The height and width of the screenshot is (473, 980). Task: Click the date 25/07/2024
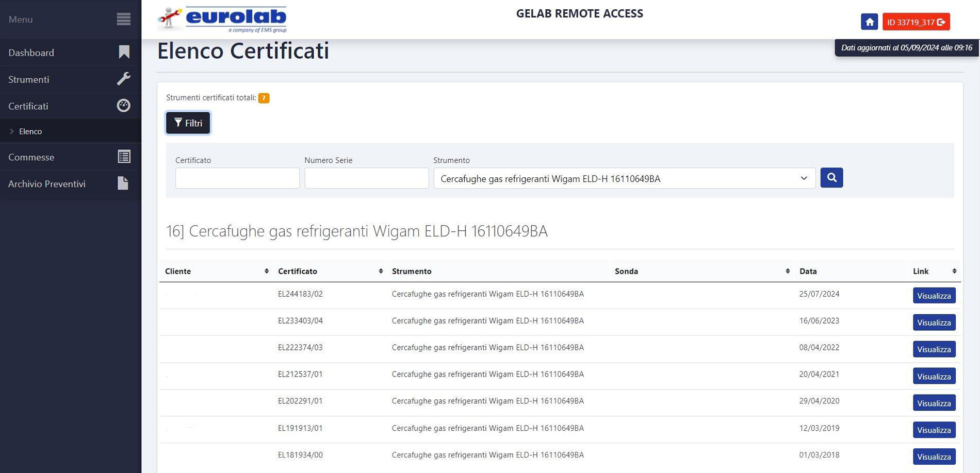click(819, 294)
